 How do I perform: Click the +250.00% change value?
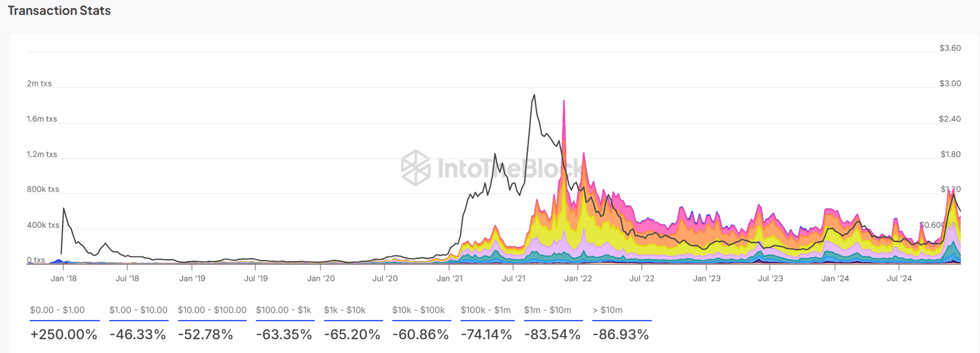click(64, 335)
